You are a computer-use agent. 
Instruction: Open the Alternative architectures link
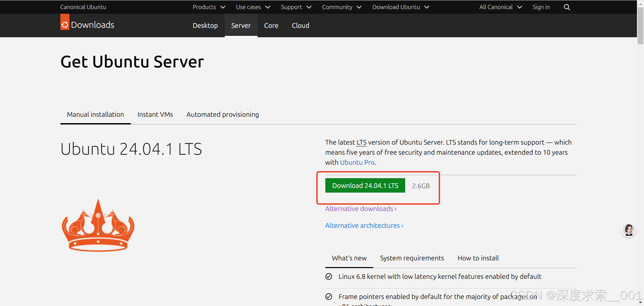[364, 225]
